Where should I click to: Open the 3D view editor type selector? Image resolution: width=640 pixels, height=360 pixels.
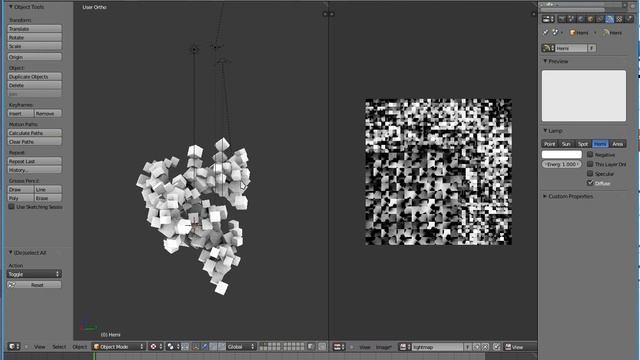[14, 347]
